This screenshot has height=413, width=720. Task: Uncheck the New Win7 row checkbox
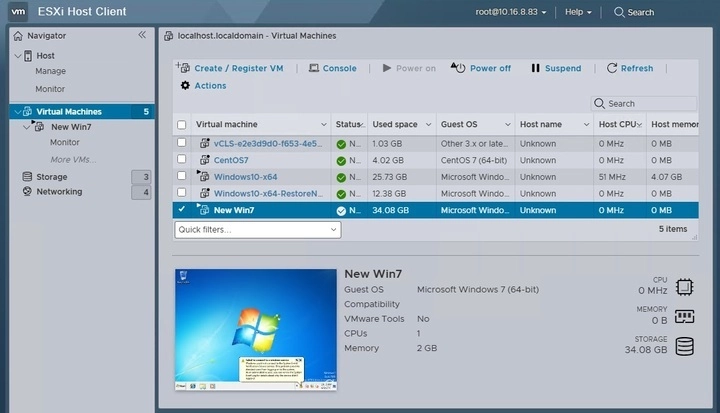tap(182, 209)
